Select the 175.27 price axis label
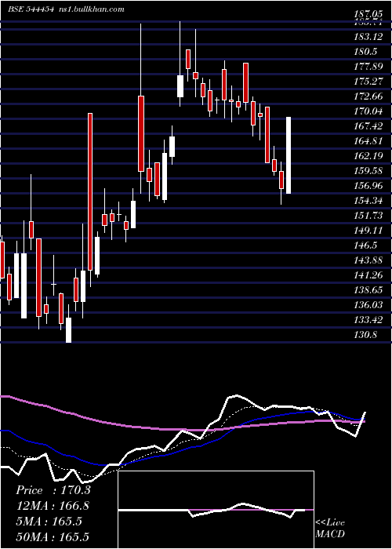This screenshot has height=549, width=392. [368, 82]
